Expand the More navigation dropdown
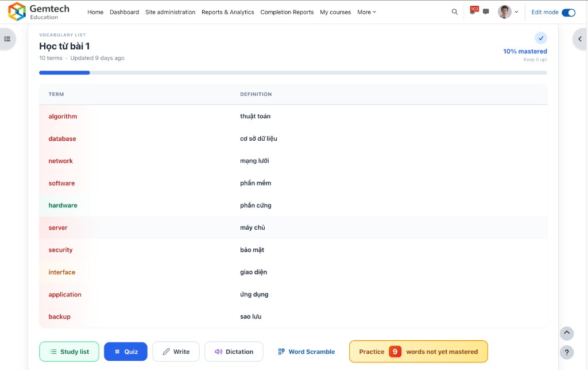This screenshot has height=370, width=588. (x=366, y=11)
